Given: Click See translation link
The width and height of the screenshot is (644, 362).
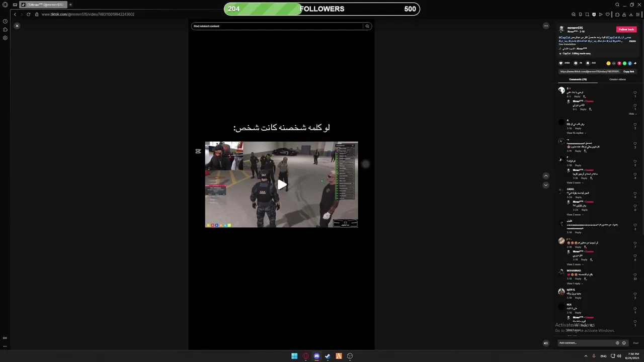Looking at the screenshot, I should pos(567,44).
